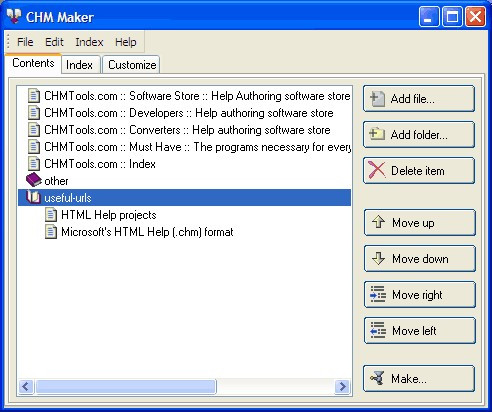Select the Developers tree entry text
Image resolution: width=492 pixels, height=412 pixels.
(x=189, y=113)
